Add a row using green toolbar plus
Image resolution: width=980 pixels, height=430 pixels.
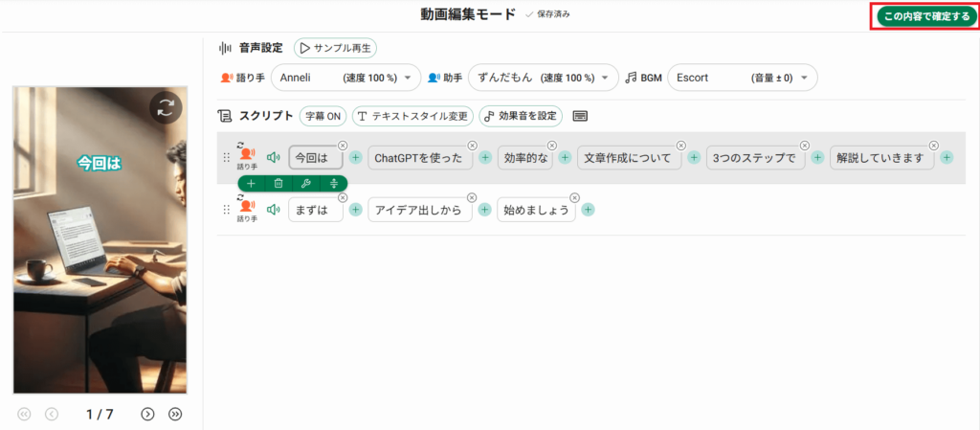point(251,184)
